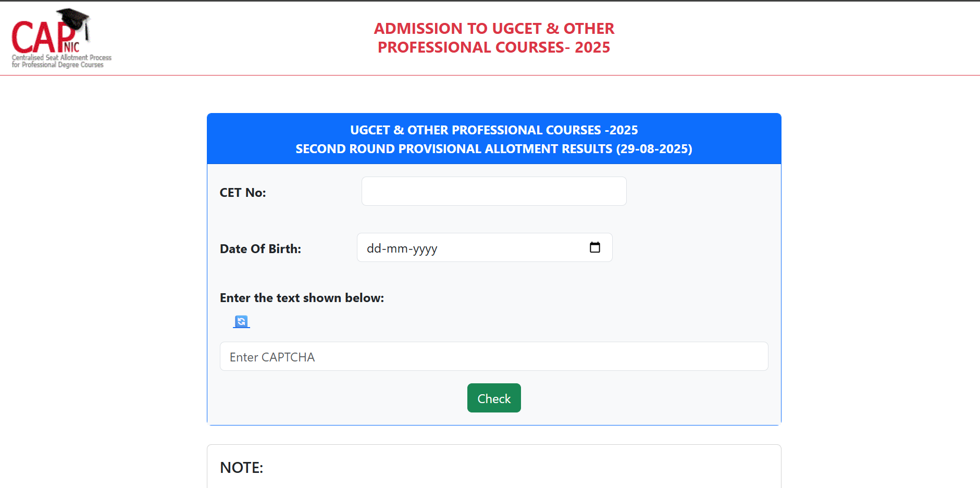Click the "Enter the text shown below" label
This screenshot has width=980, height=488.
(x=302, y=298)
